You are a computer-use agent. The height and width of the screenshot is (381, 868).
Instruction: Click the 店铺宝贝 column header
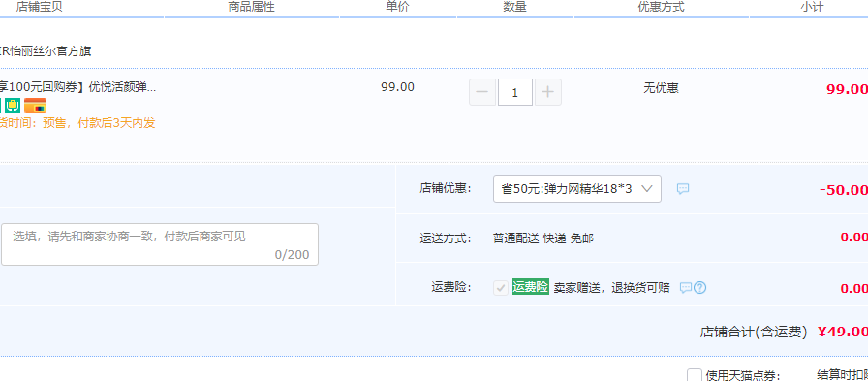coord(39,7)
